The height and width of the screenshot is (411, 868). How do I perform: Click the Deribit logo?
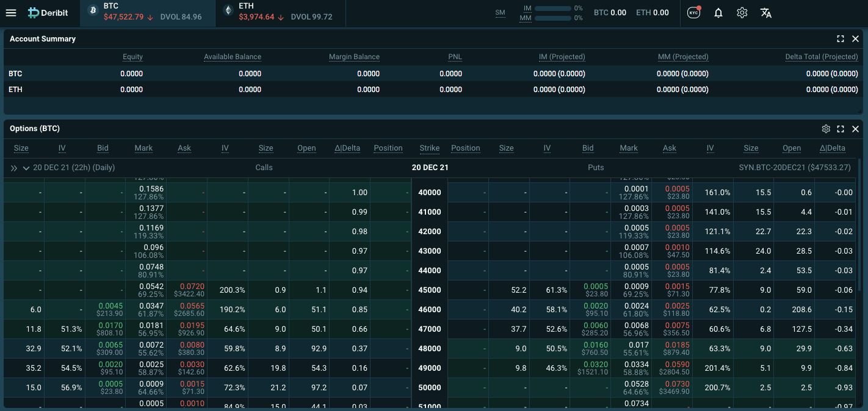[49, 13]
